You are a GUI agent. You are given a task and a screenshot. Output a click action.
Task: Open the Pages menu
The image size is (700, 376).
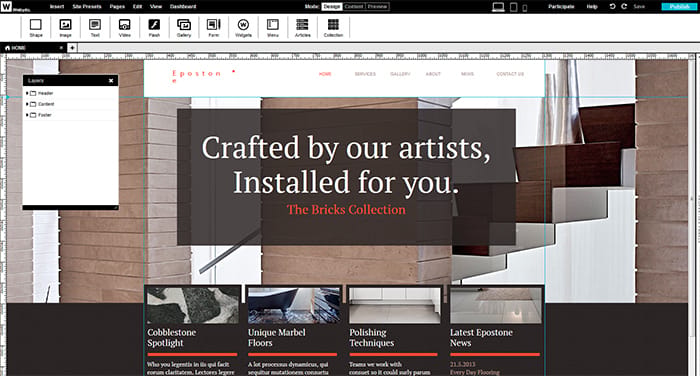pos(117,6)
